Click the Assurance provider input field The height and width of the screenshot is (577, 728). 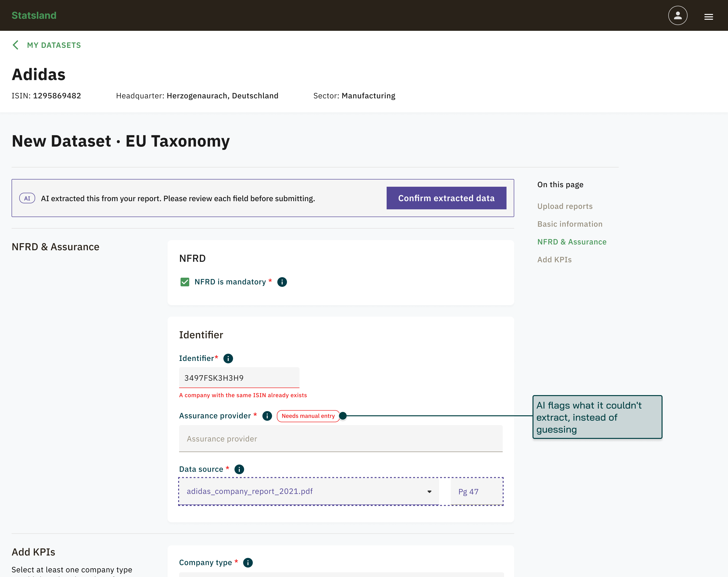pyautogui.click(x=341, y=439)
